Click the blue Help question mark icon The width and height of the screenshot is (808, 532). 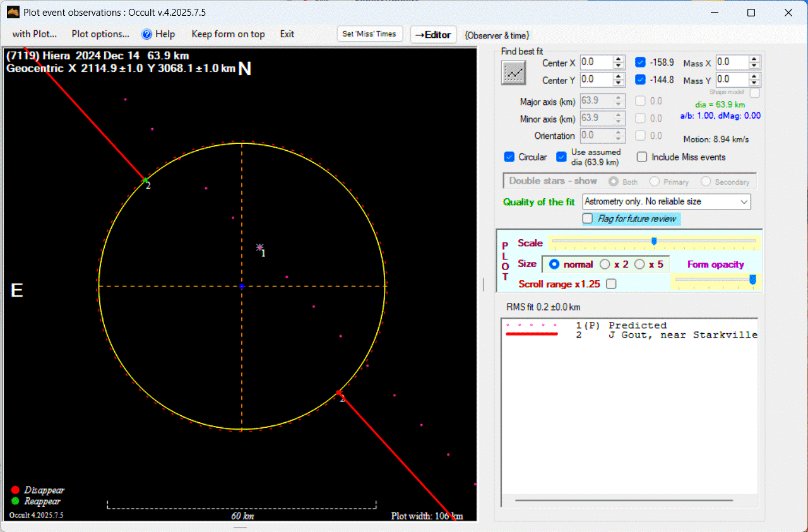tap(146, 34)
